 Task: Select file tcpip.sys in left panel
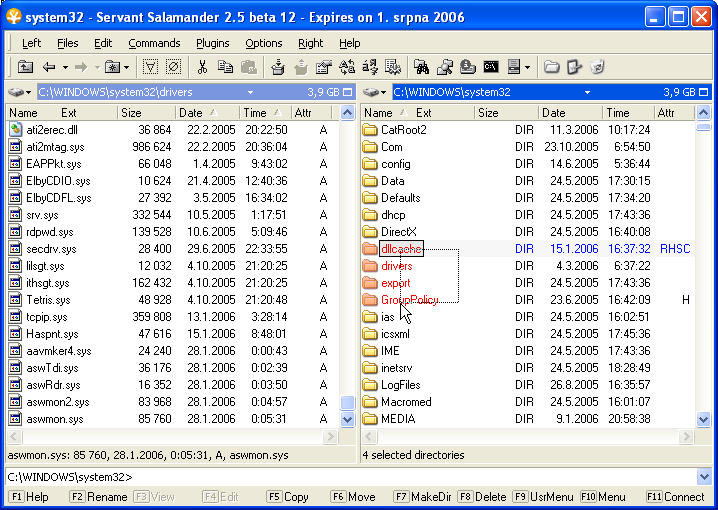47,317
